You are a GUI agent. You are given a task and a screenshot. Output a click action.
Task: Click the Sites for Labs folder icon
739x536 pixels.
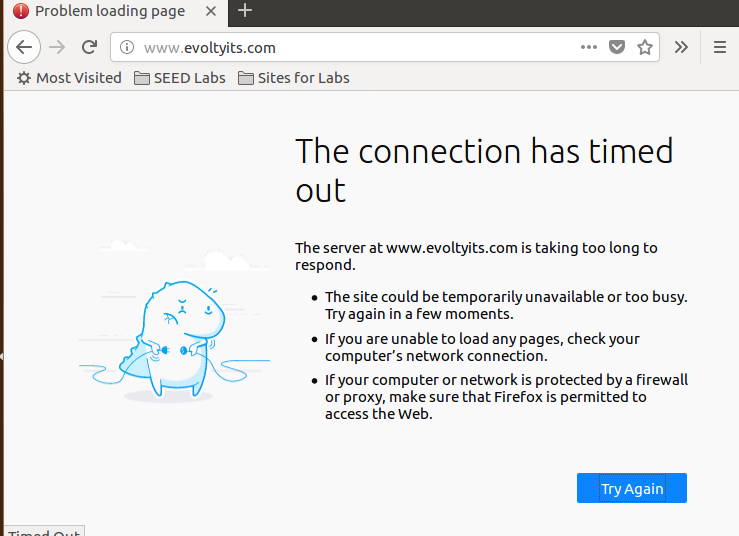click(246, 78)
